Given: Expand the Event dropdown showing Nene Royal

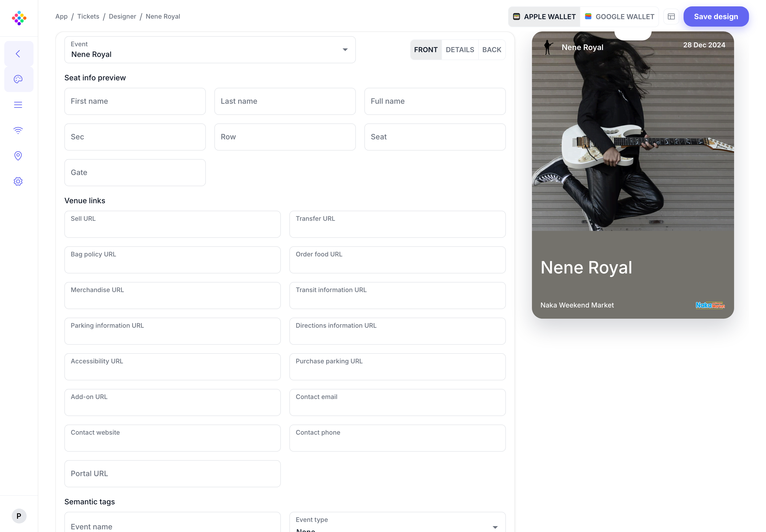Looking at the screenshot, I should (210, 50).
